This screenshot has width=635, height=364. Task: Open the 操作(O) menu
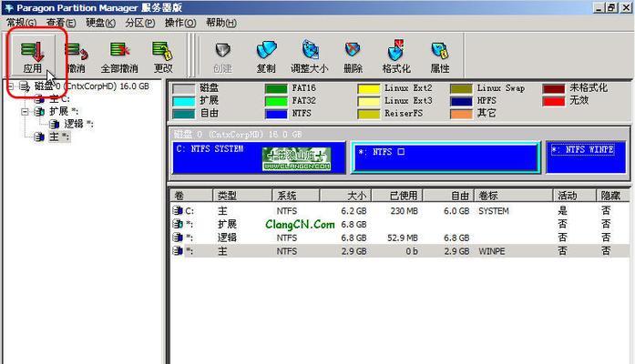[x=180, y=23]
